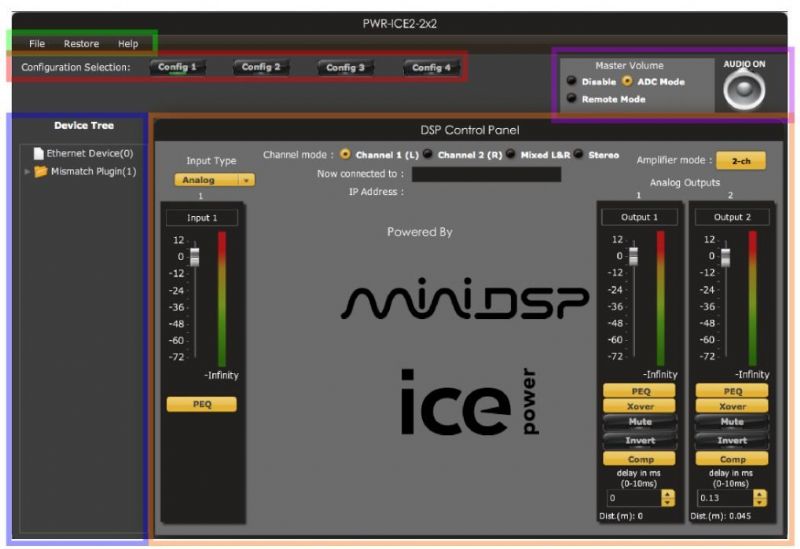Select ADC Mode master volume option

pos(627,81)
